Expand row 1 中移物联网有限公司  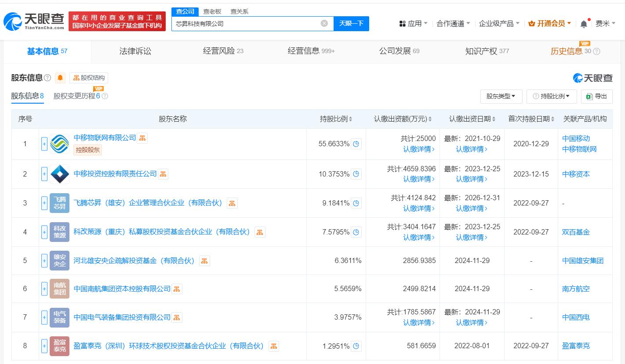(x=44, y=144)
